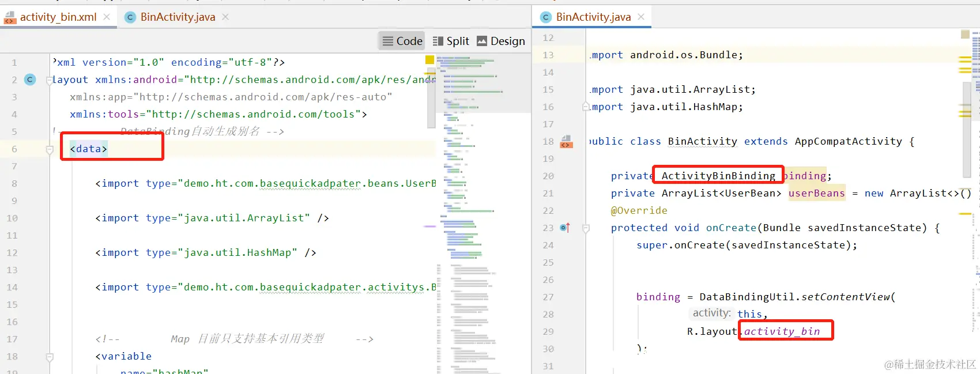Collapse the layout tag fold on line 2

tap(50, 81)
